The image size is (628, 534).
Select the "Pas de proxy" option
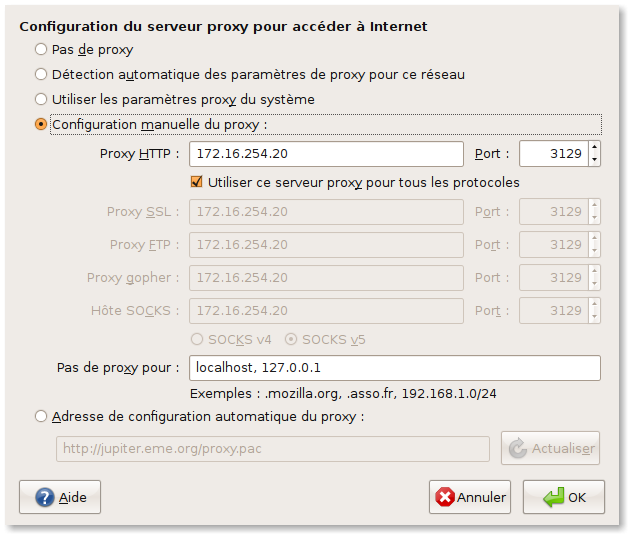point(41,49)
